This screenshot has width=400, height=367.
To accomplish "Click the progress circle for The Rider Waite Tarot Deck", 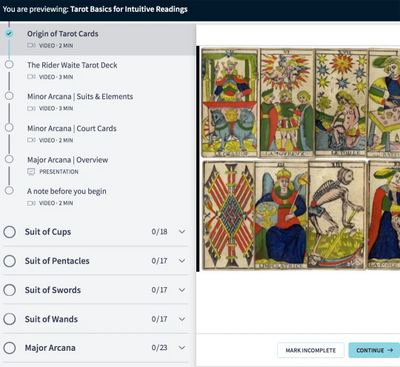I will pos(9,64).
